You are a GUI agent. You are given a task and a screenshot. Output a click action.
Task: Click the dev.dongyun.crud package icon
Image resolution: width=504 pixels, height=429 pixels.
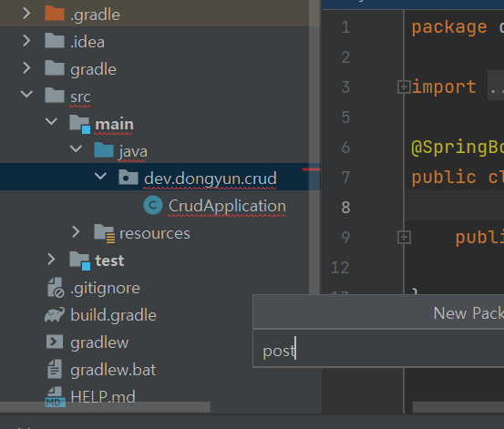(x=129, y=177)
